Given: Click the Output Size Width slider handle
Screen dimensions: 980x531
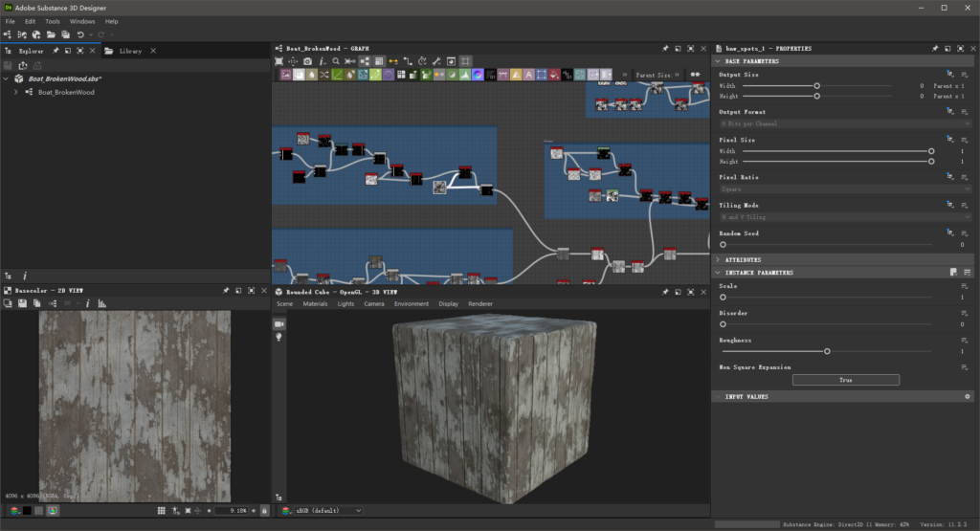Looking at the screenshot, I should (816, 85).
